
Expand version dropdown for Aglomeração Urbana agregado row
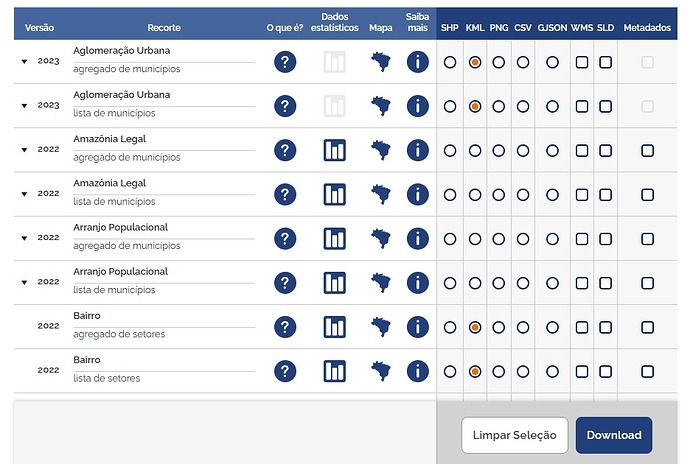click(25, 62)
